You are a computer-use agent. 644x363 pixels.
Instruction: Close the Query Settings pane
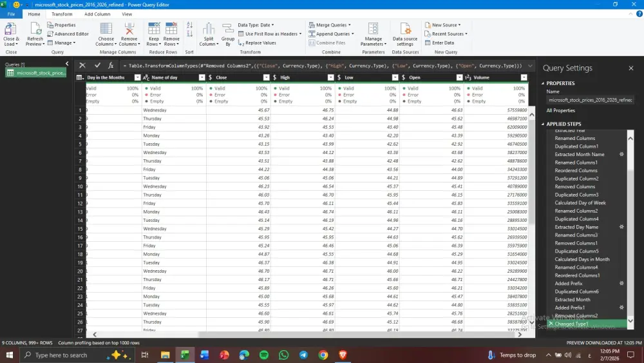coord(631,68)
